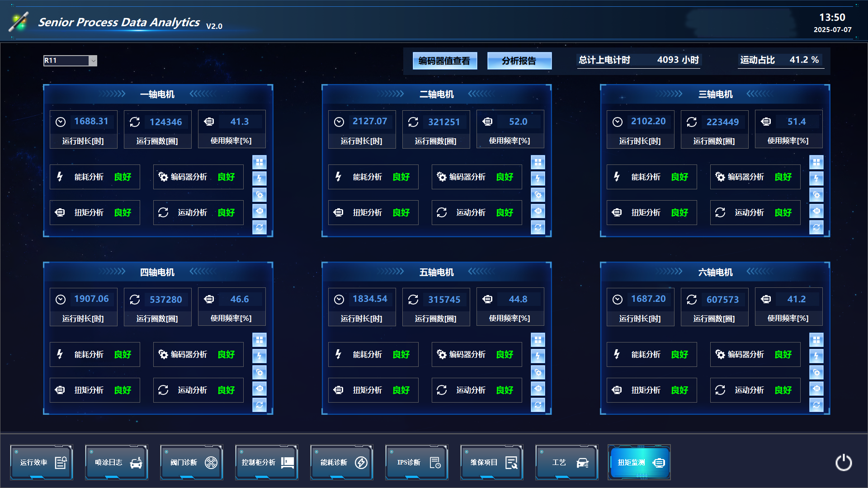Click refresh motion icon in 五轴电机 sidebar

click(x=538, y=405)
